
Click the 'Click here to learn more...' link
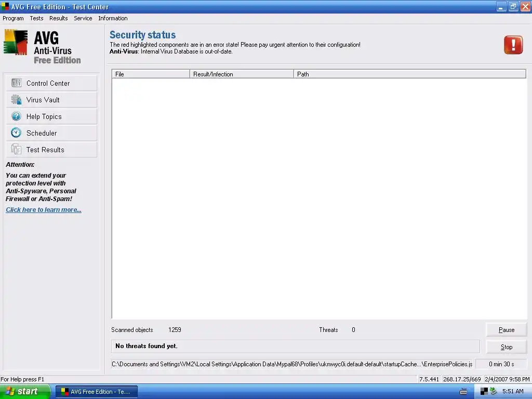tap(44, 210)
